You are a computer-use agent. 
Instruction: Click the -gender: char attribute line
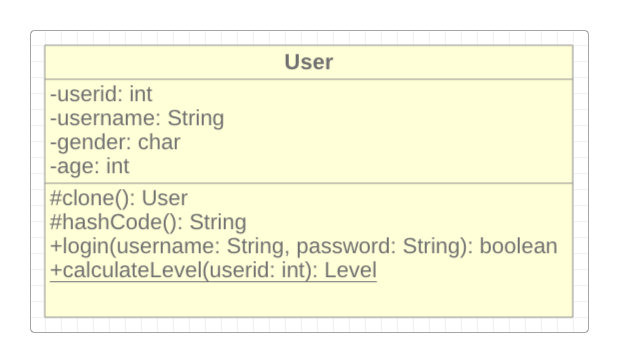115,142
